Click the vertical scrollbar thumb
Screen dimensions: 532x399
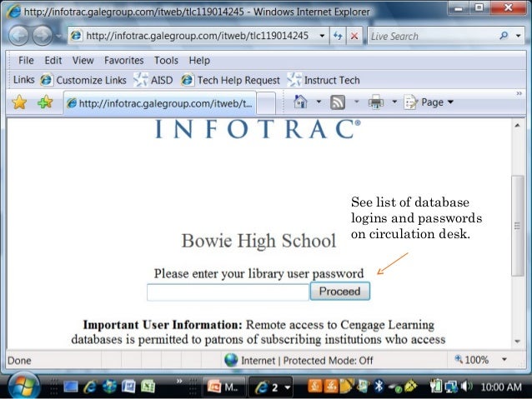(518, 226)
